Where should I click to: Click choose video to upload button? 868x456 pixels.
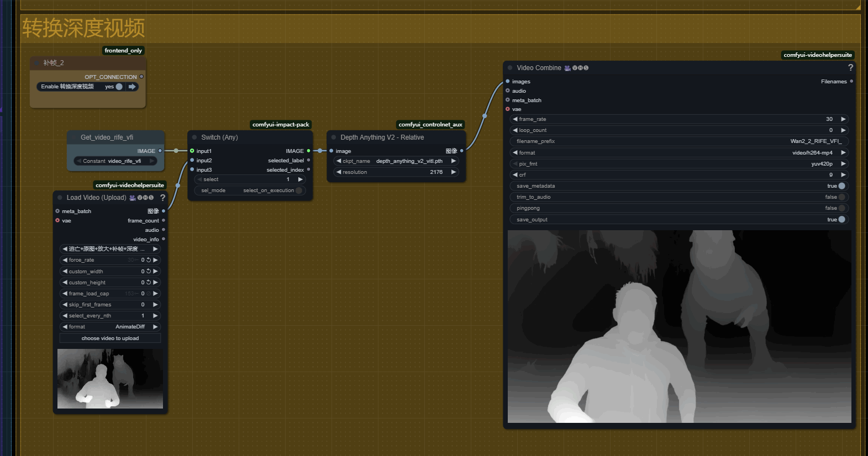coord(110,338)
